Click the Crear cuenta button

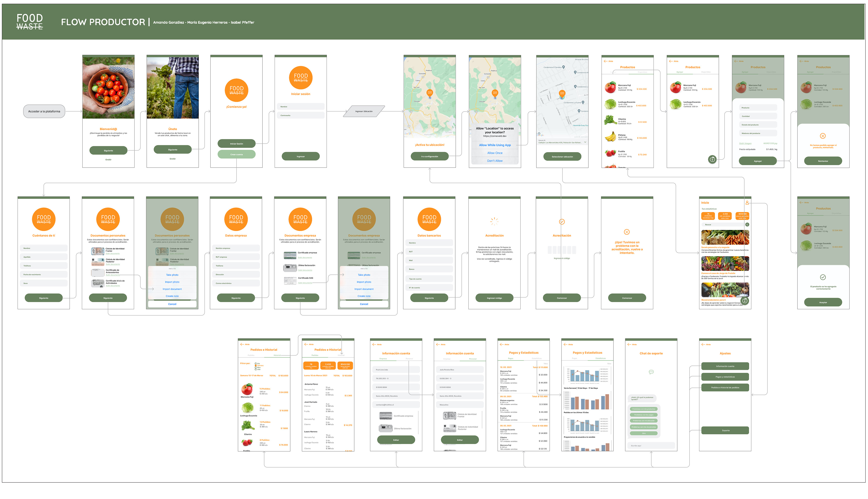coord(236,155)
